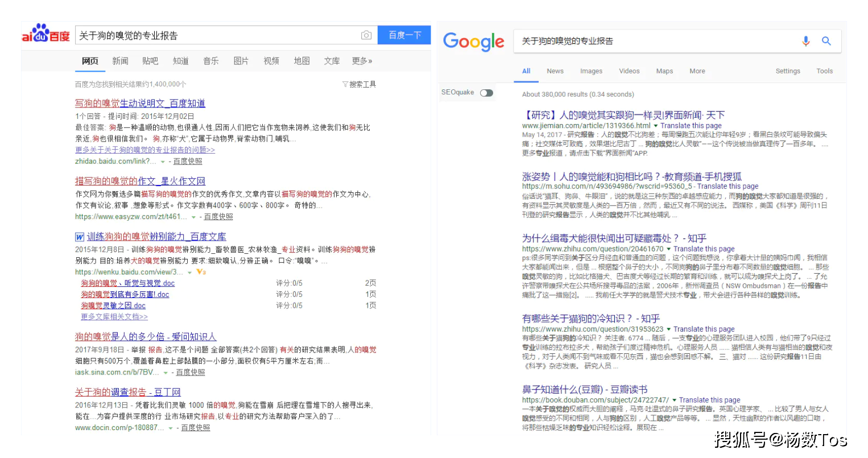868x458 pixels.
Task: Open document 狗的嗅觉到底有多厉害!.doc
Action: (x=125, y=295)
